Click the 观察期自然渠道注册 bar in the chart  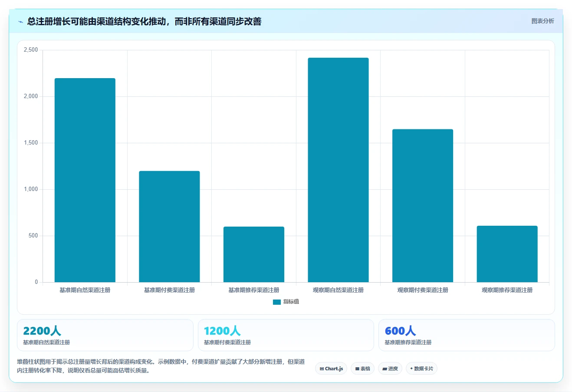click(x=338, y=170)
